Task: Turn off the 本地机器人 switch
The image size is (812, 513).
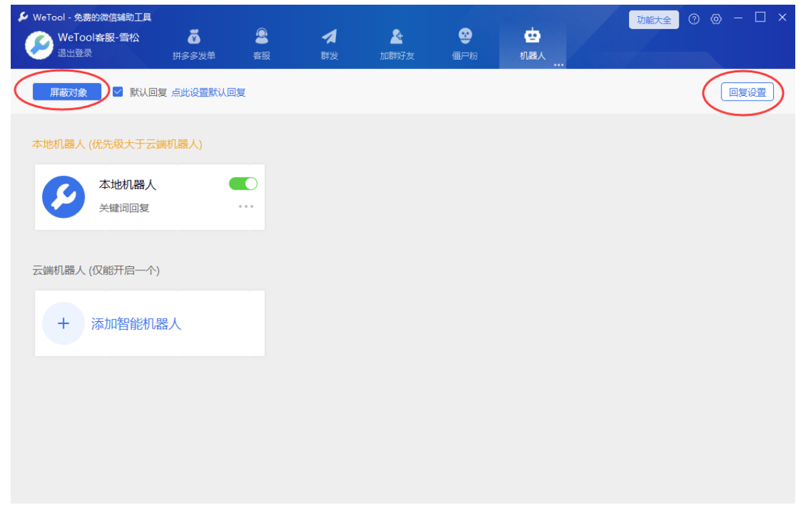Action: tap(243, 184)
